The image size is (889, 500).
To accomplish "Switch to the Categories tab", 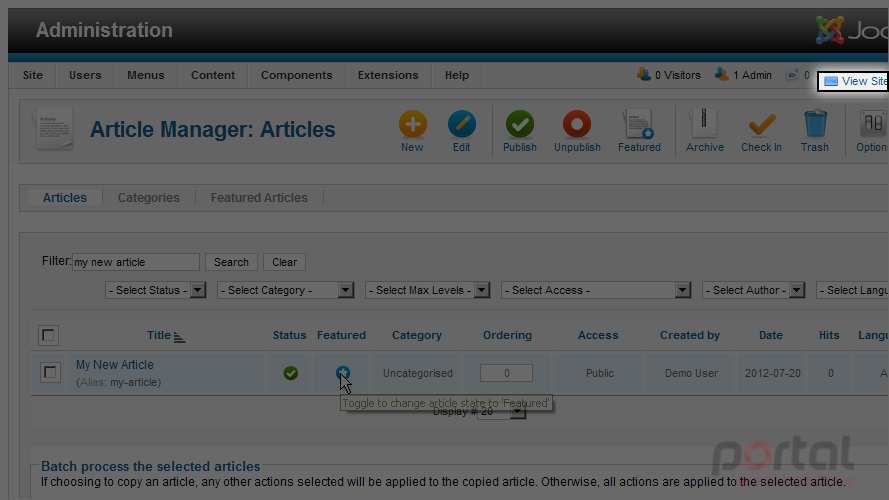I will (x=149, y=198).
